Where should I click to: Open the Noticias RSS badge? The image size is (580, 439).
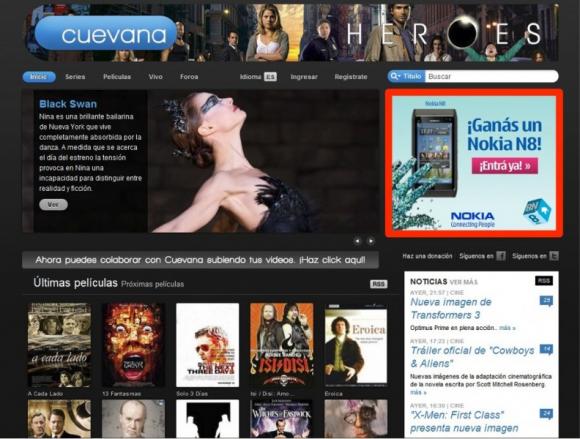click(544, 281)
